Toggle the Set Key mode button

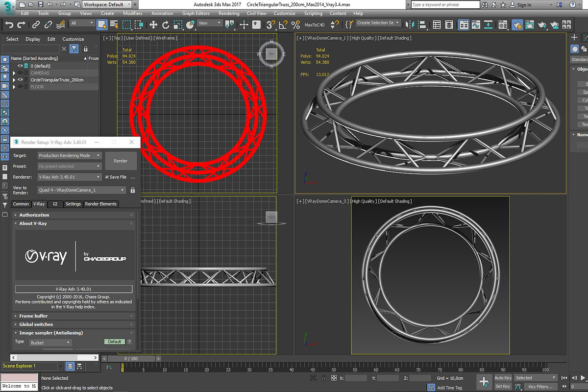503,386
